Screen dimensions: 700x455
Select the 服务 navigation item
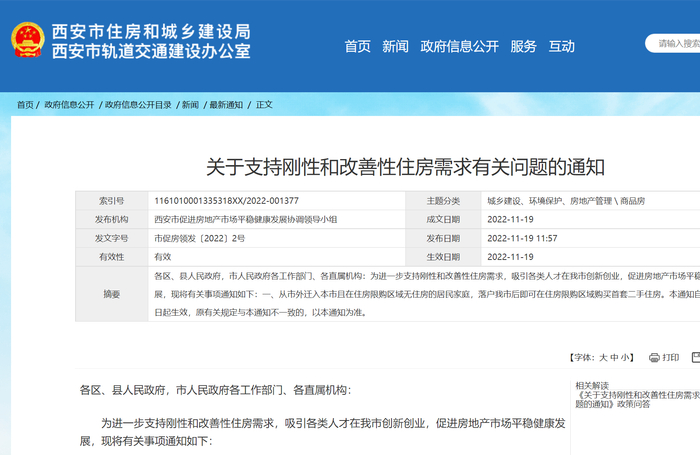click(x=523, y=46)
